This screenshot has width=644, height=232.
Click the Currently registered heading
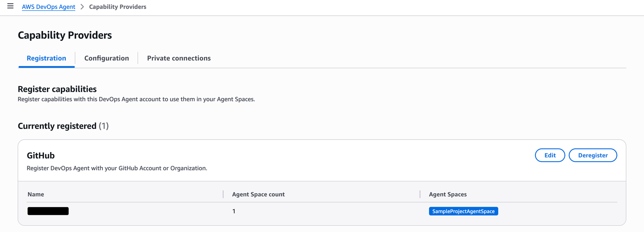pos(57,126)
